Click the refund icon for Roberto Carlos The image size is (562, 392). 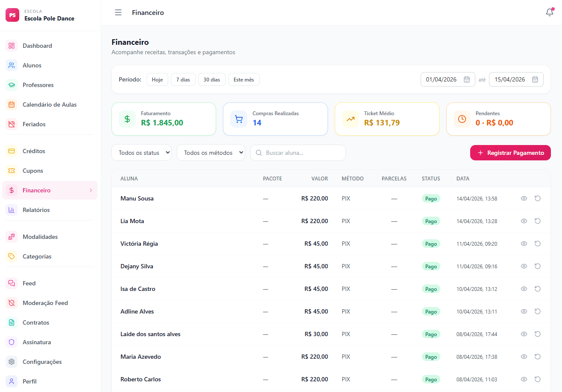coord(538,379)
